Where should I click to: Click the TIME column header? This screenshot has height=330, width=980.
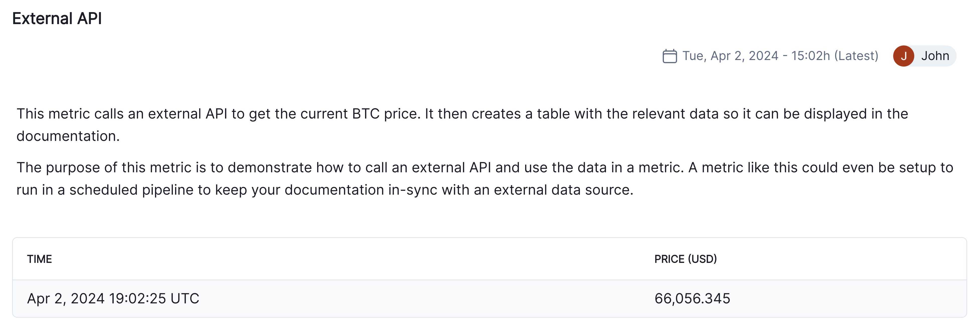[x=39, y=259]
